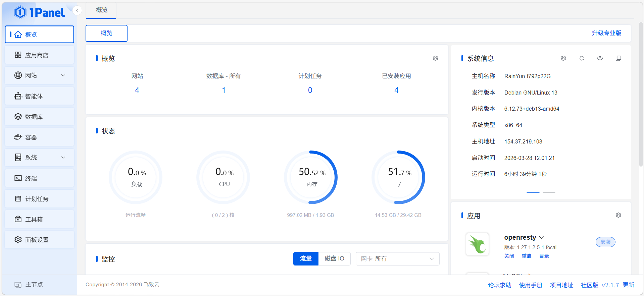
Task: Open the Containers (容器) page
Action: [x=39, y=137]
